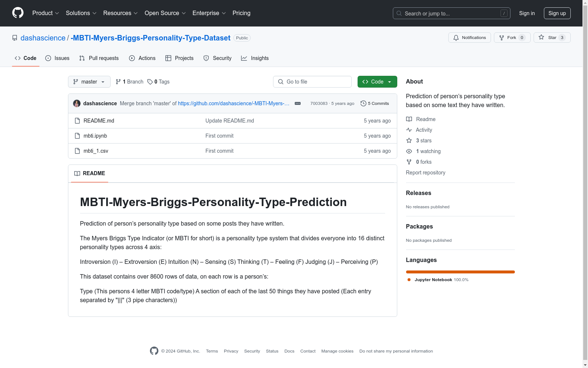Star this repository

pos(552,38)
